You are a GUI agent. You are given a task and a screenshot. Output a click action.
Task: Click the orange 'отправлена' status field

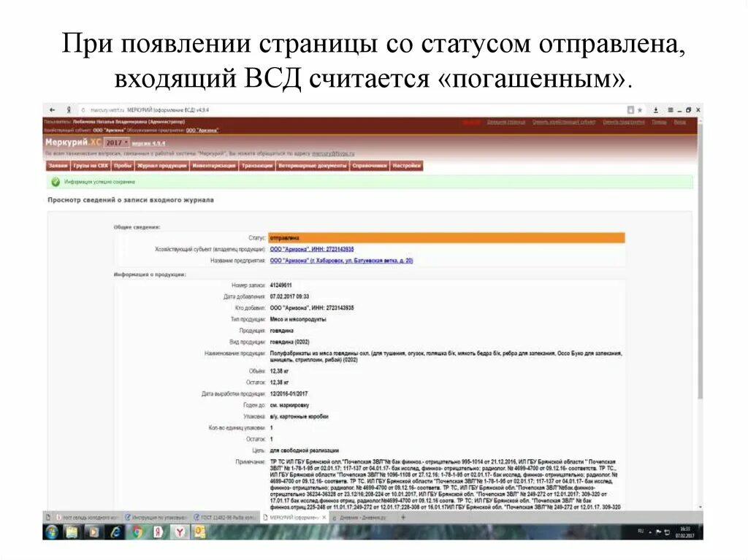click(x=446, y=237)
